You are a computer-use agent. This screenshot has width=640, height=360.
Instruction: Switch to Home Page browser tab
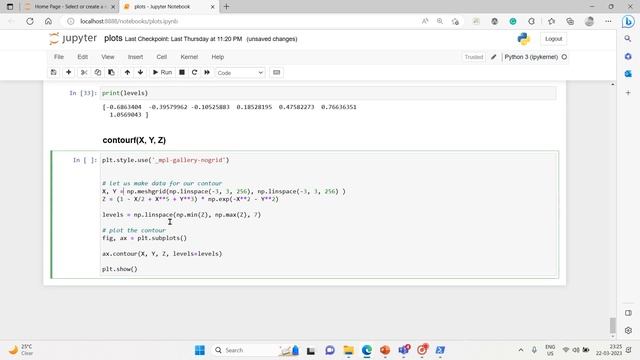[x=68, y=7]
